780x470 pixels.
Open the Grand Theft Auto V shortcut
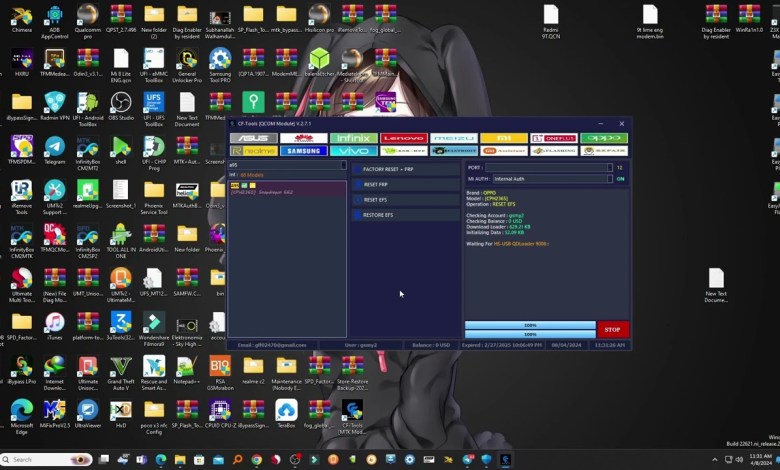pos(121,373)
